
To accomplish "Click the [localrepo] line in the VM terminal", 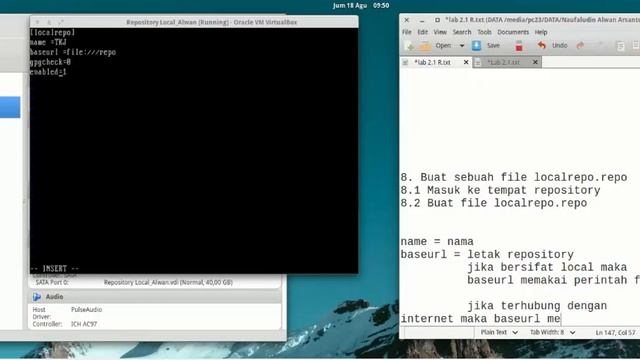I will point(53,32).
